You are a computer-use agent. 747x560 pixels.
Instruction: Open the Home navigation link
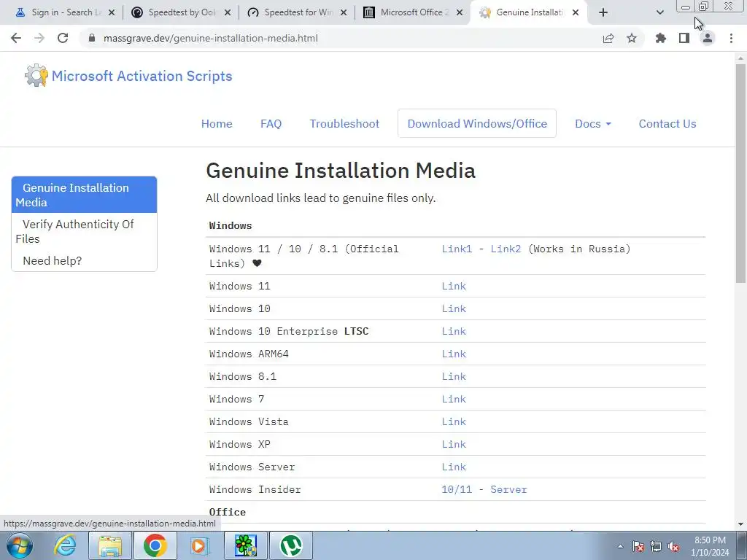pyautogui.click(x=217, y=123)
